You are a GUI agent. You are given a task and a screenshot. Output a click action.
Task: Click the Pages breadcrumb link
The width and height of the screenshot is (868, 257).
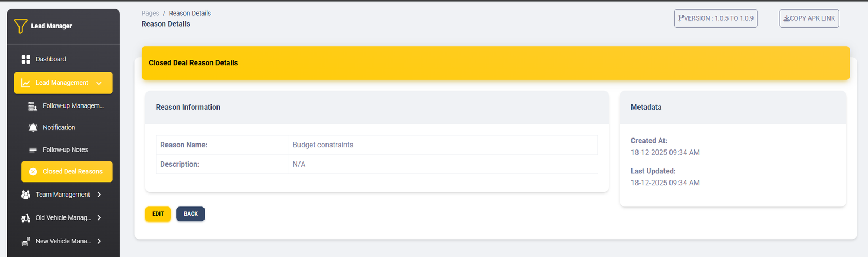(x=150, y=14)
